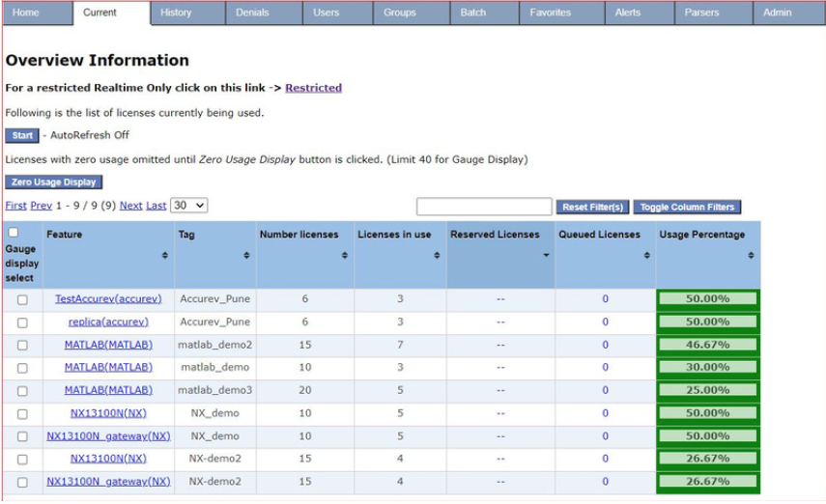Image resolution: width=826 pixels, height=504 pixels.
Task: Open the Denials tab
Action: point(251,13)
